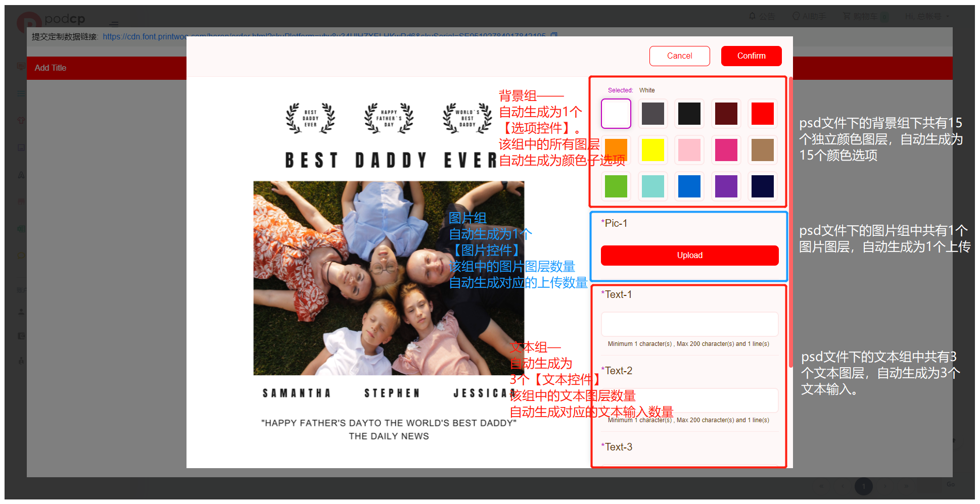Select the tan brown color swatch

tap(763, 150)
